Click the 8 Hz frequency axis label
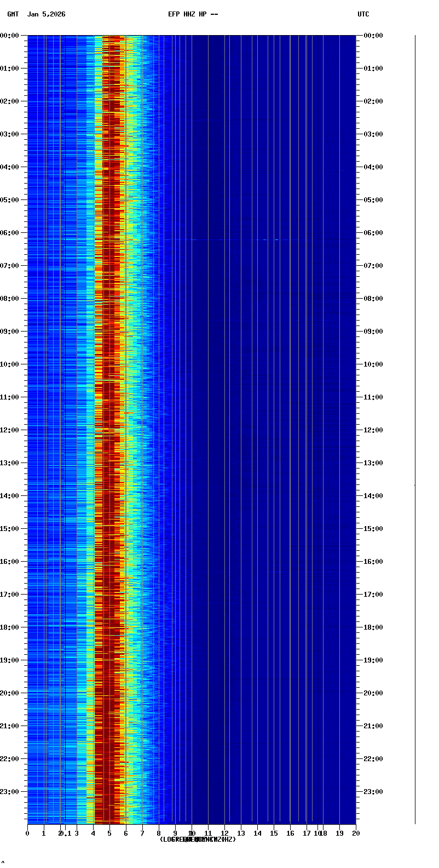 159,833
